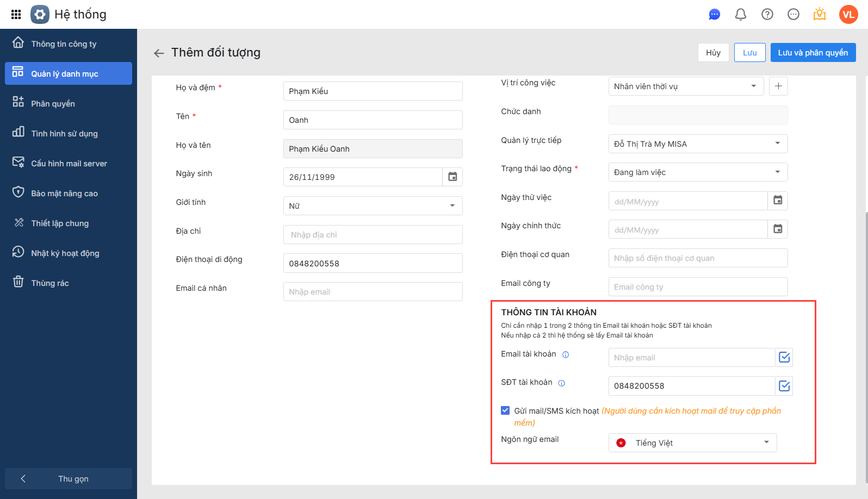868x499 pixels.
Task: Toggle the Gửi mail/SMS kích hoạt checkbox
Action: 505,410
